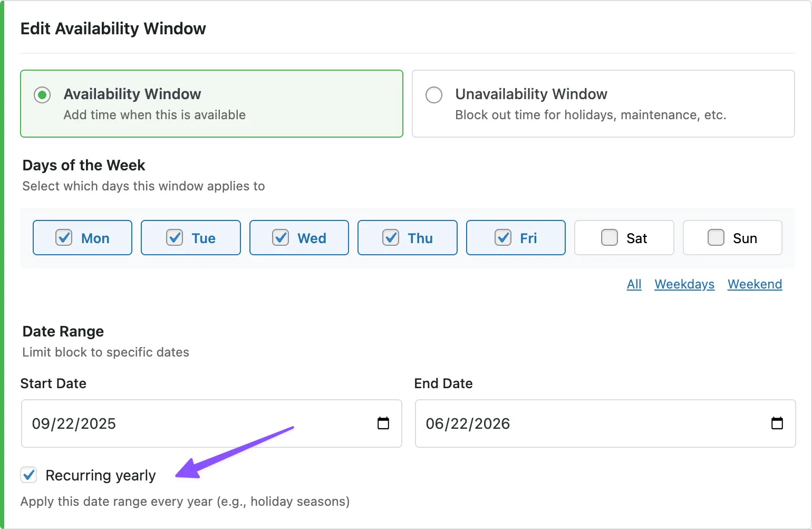The height and width of the screenshot is (529, 812).
Task: Uncheck the Wed day checkbox
Action: point(281,238)
